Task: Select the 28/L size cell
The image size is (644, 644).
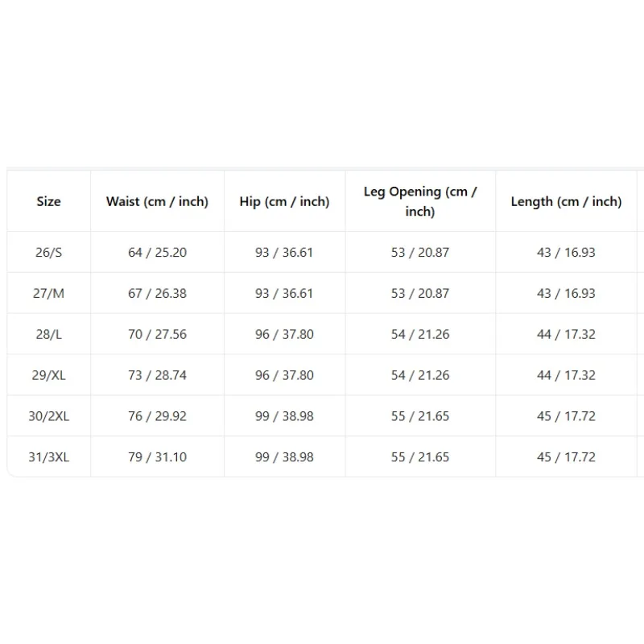Action: [48, 334]
